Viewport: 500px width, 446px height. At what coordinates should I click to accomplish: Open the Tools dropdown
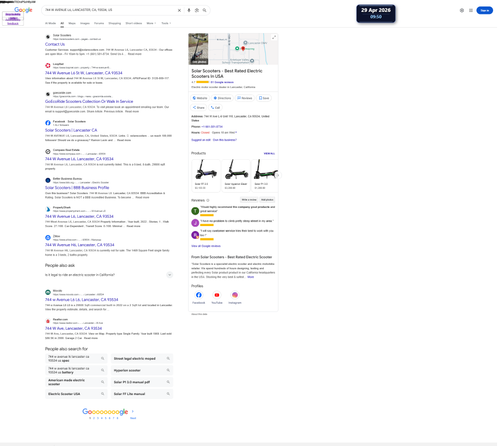(x=166, y=23)
